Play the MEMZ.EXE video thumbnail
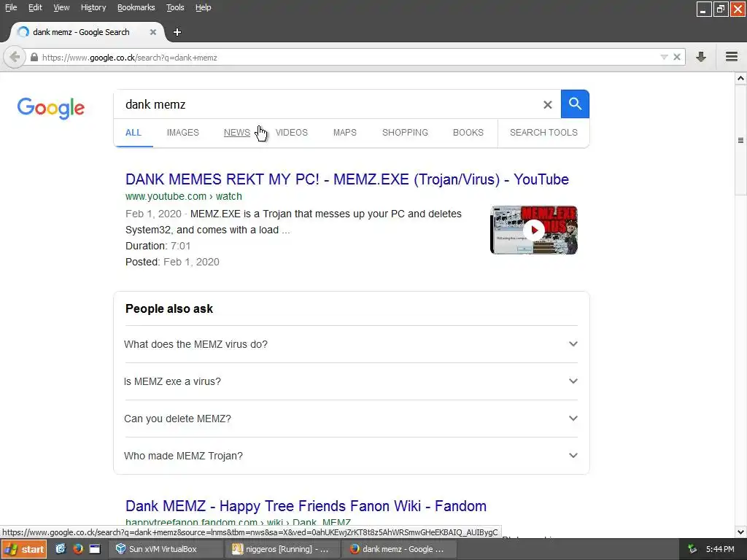747x560 pixels. pos(533,230)
